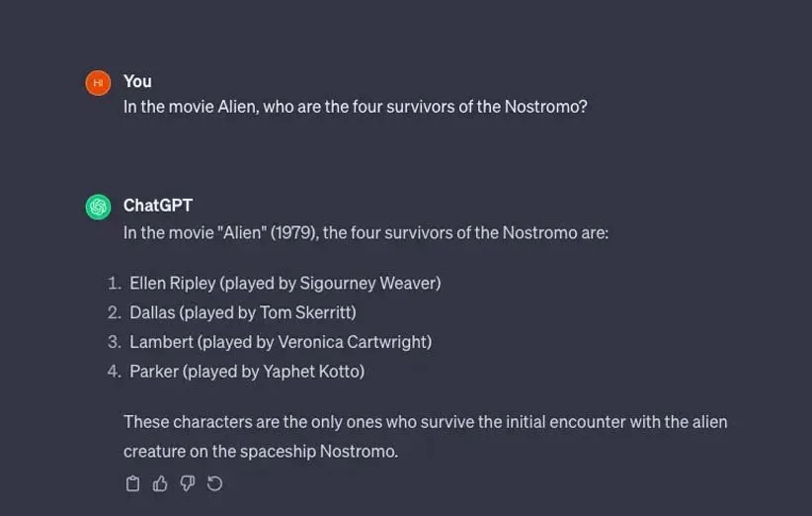Image resolution: width=812 pixels, height=516 pixels.
Task: Copy the ChatGPT response with clipboard icon
Action: point(133,483)
